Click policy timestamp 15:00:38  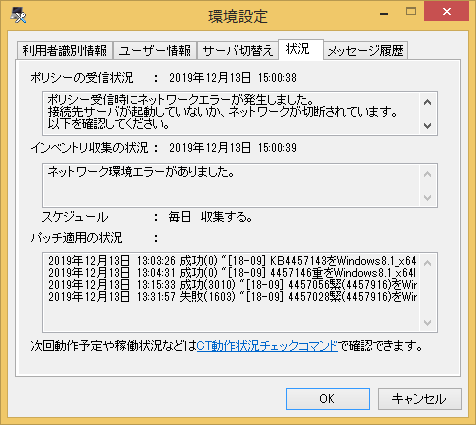click(x=277, y=78)
